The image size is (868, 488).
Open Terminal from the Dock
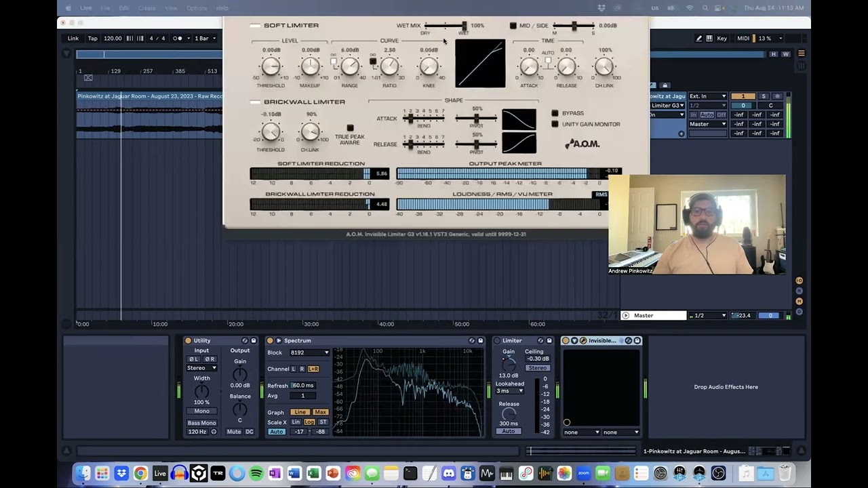[x=410, y=473]
